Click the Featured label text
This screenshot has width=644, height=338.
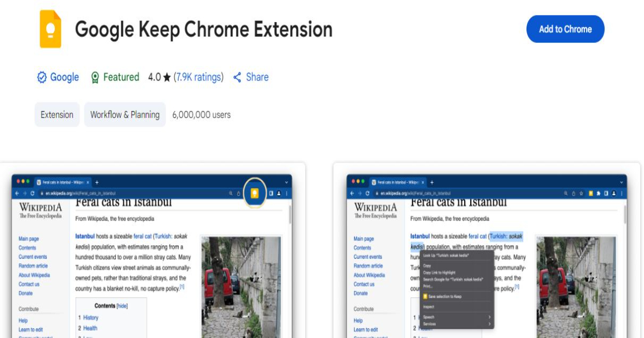click(121, 77)
